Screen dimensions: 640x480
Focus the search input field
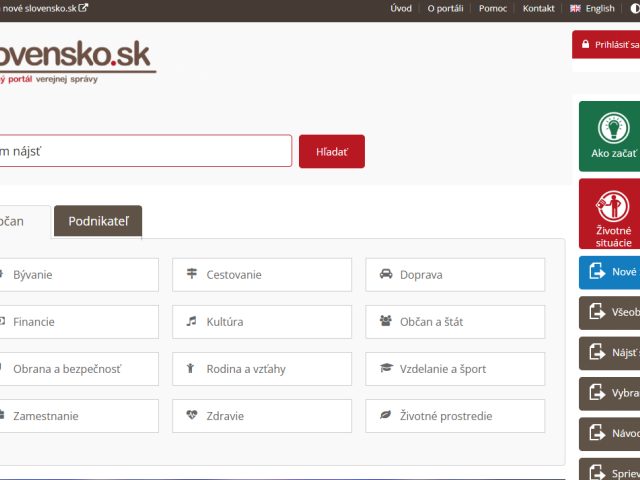pyautogui.click(x=145, y=151)
